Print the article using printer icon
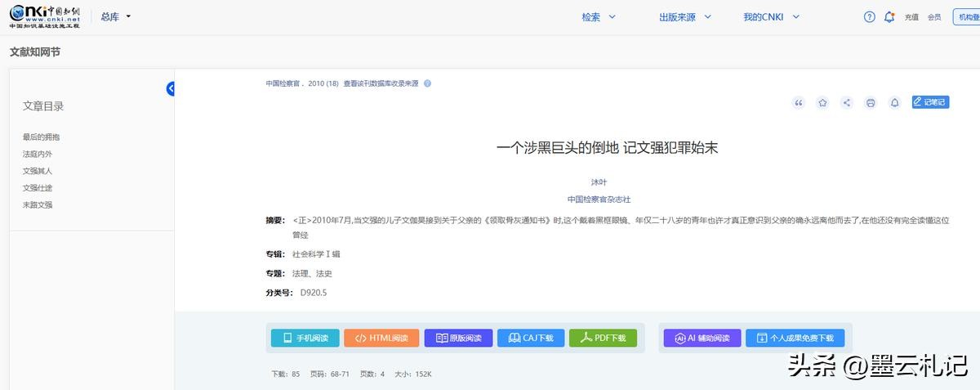This screenshot has width=980, height=390. pyautogui.click(x=871, y=102)
